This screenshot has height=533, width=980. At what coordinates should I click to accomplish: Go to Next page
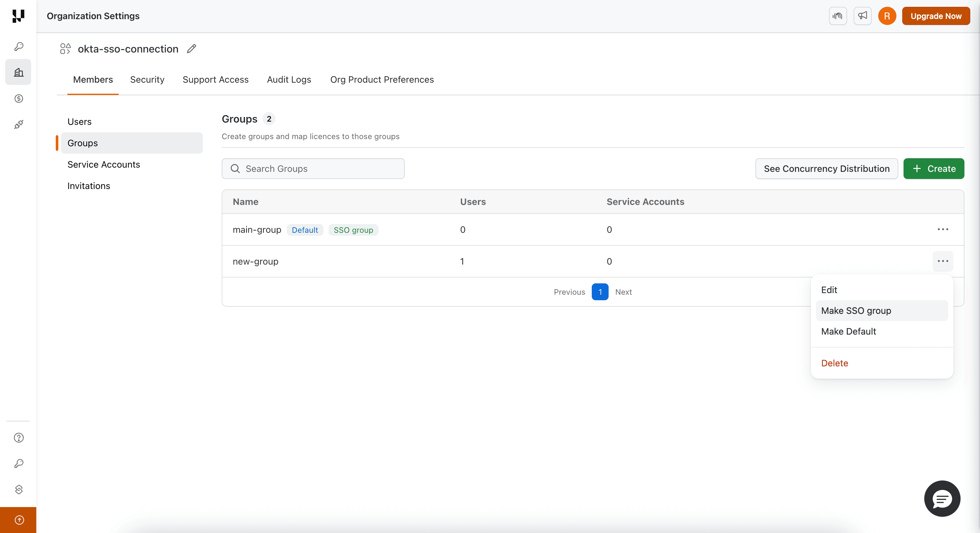point(623,292)
